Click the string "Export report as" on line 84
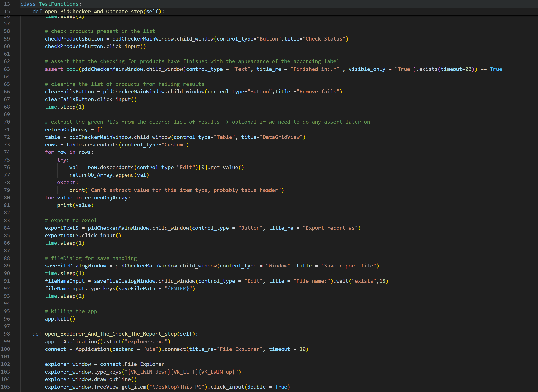The height and width of the screenshot is (392, 538). coord(330,228)
